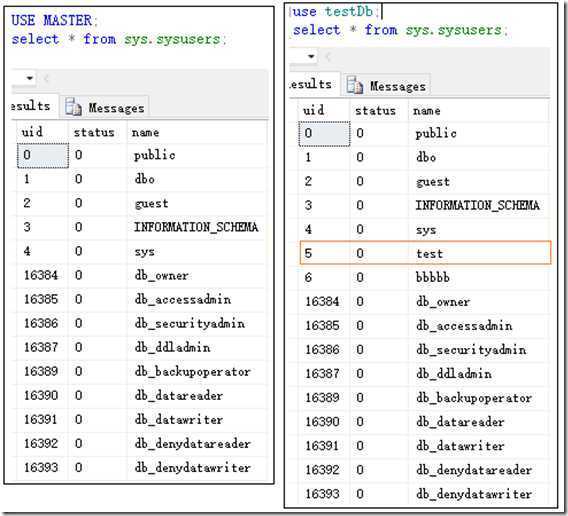The image size is (568, 516).
Task: Select uid 16393 cell in right grid
Action: (324, 494)
